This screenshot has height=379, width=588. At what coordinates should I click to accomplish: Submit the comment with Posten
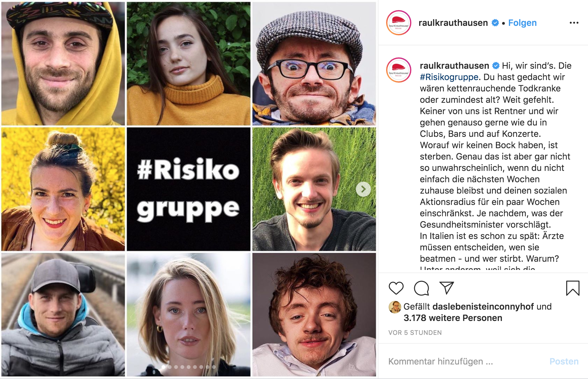[564, 361]
